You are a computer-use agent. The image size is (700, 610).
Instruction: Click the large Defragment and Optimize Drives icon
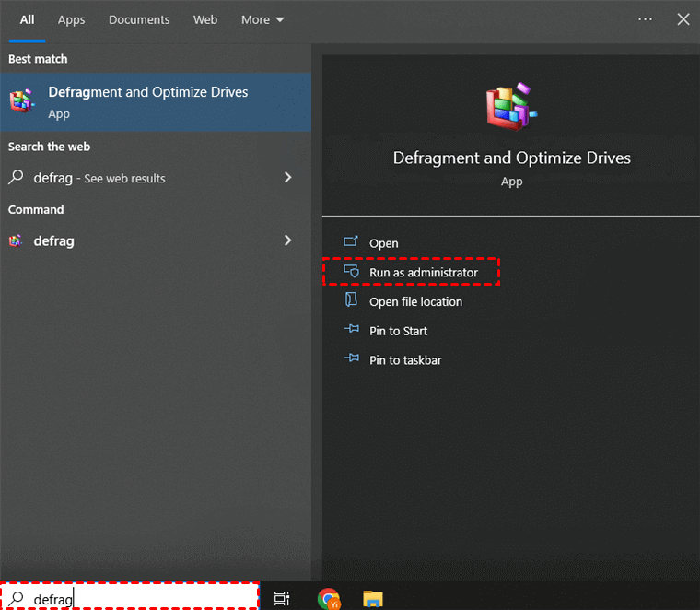pos(511,107)
